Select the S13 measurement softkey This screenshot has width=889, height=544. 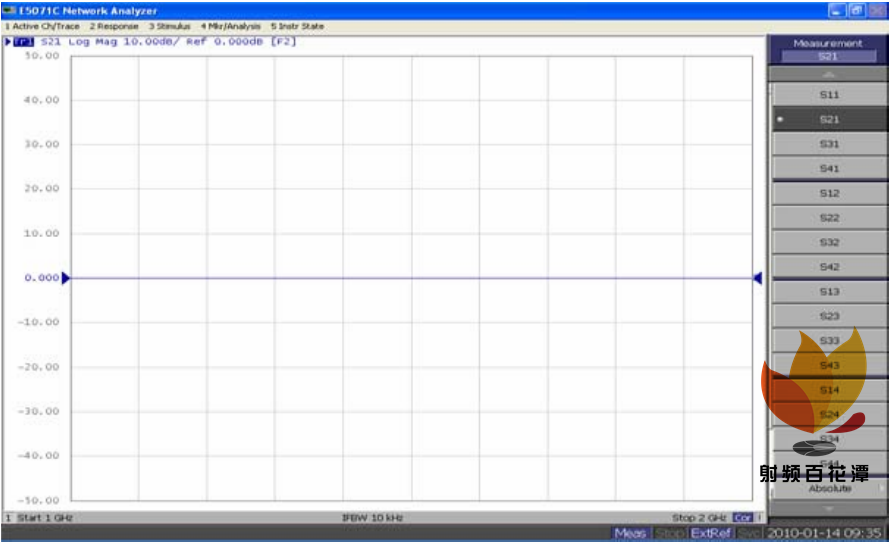tap(829, 292)
